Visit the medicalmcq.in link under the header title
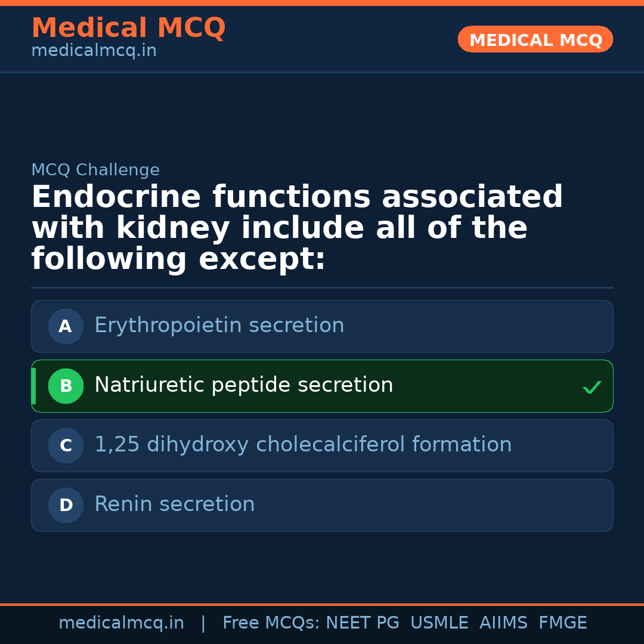644x644 pixels. pos(94,51)
